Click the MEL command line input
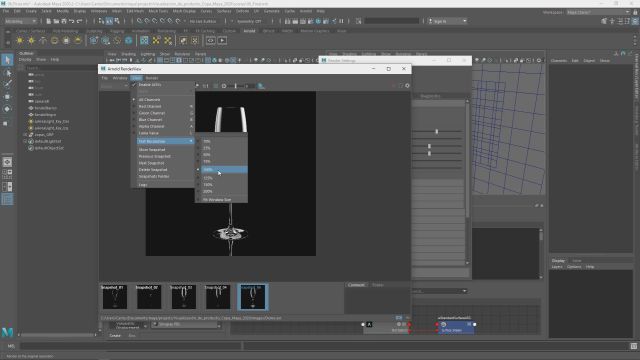640x360 pixels. [x=131, y=346]
